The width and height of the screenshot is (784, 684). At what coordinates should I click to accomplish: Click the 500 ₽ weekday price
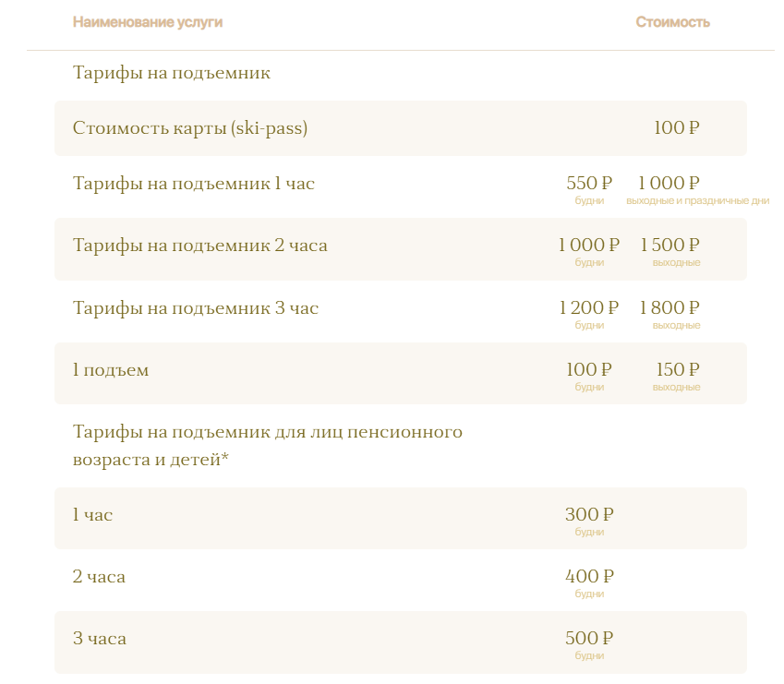(x=589, y=639)
